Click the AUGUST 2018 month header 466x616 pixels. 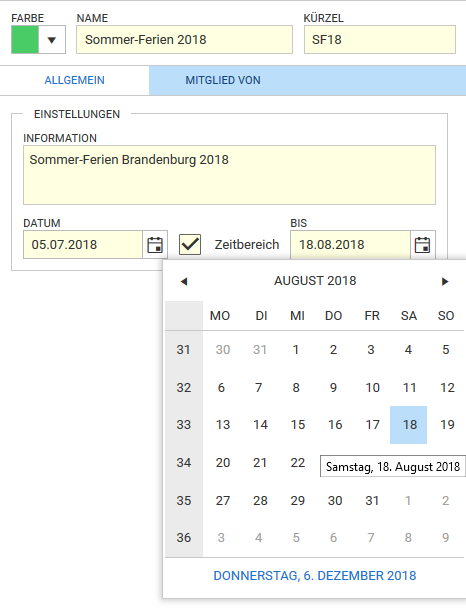(x=315, y=281)
